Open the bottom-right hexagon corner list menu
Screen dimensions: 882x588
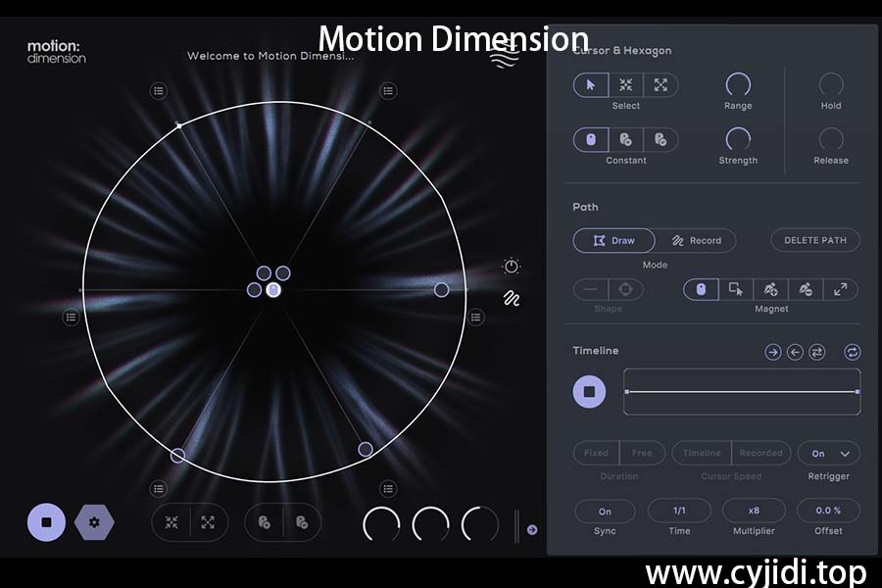[x=388, y=488]
